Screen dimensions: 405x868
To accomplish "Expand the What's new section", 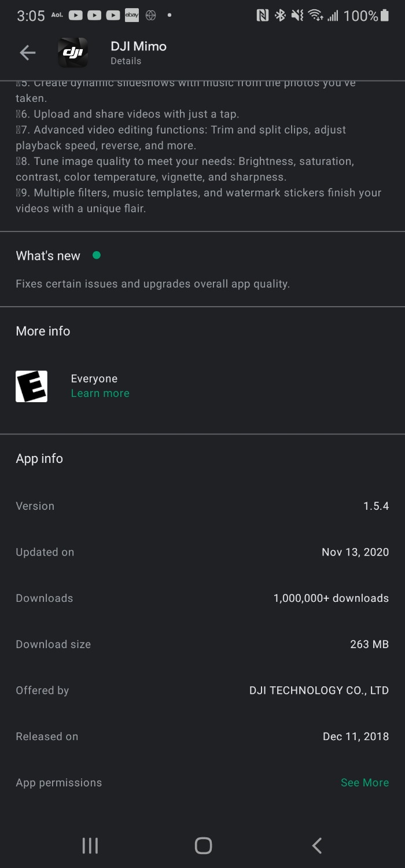I will coord(48,255).
